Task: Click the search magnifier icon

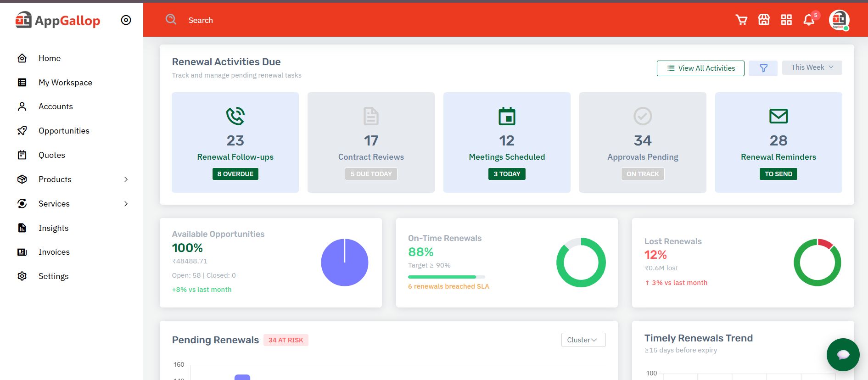Action: (171, 19)
